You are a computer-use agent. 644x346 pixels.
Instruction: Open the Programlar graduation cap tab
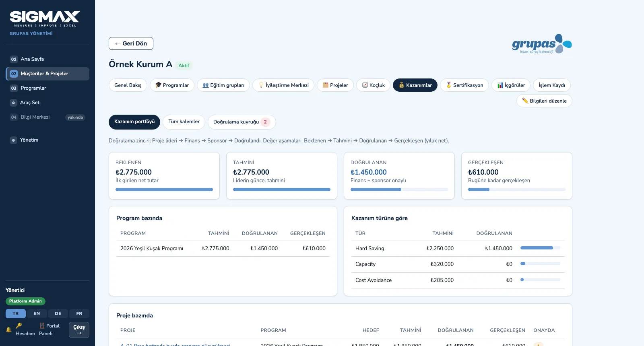click(172, 85)
